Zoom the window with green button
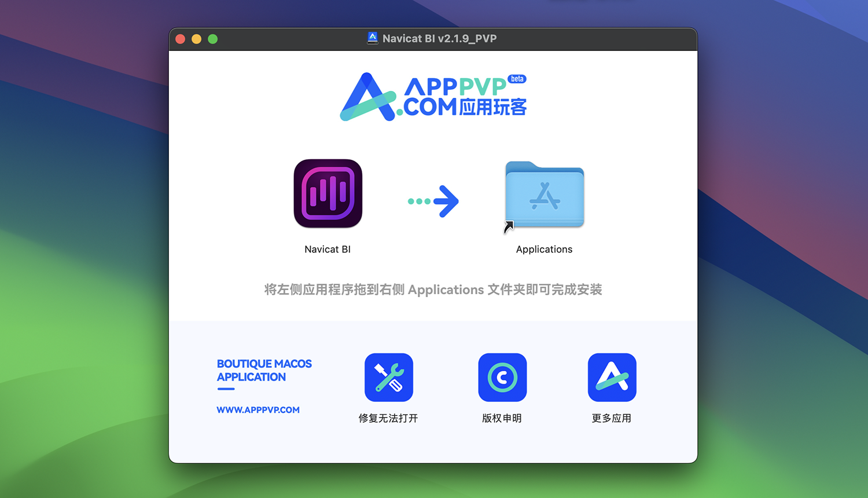The height and width of the screenshot is (498, 868). pyautogui.click(x=213, y=39)
